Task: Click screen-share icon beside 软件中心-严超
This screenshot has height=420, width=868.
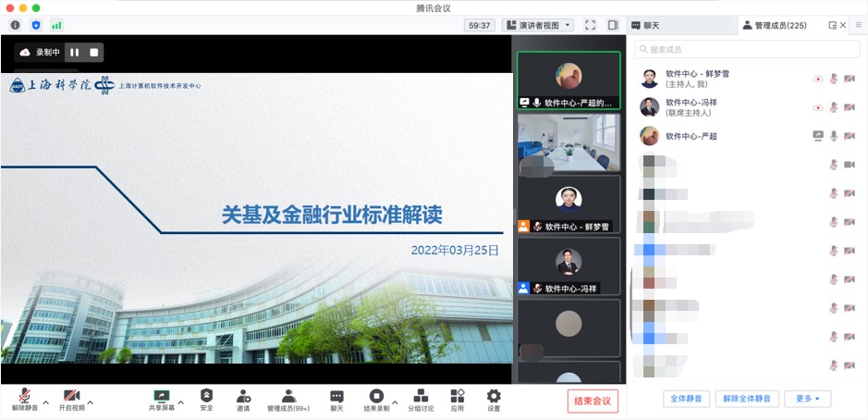Action: click(x=818, y=136)
